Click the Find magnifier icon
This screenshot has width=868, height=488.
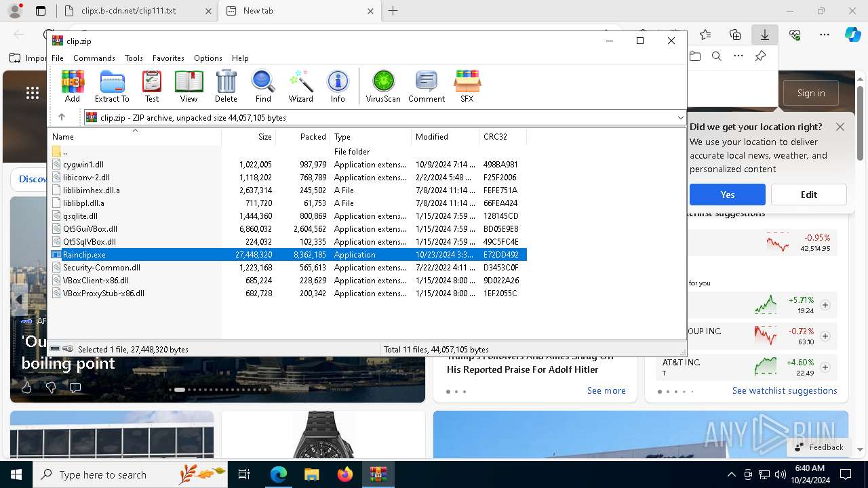click(x=263, y=86)
